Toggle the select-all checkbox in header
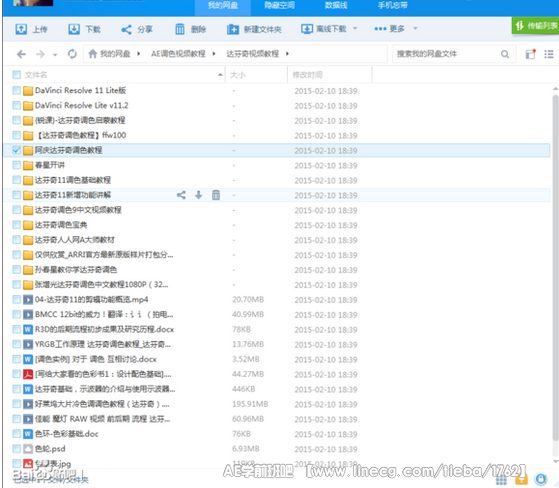 (x=16, y=75)
